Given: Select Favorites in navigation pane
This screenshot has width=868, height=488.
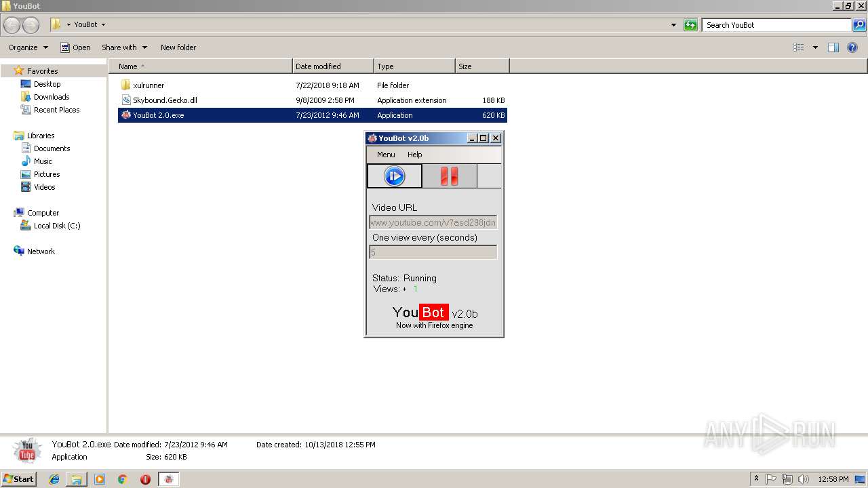Looking at the screenshot, I should (x=42, y=71).
